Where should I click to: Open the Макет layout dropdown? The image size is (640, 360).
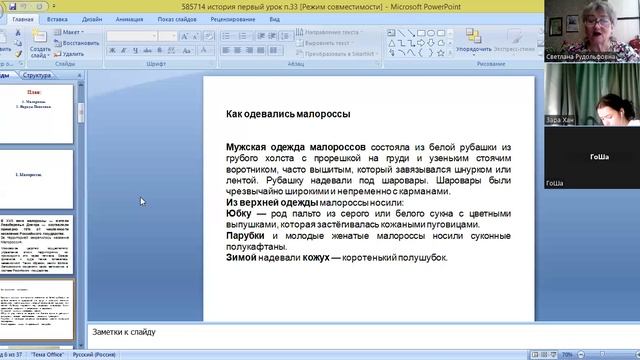click(x=69, y=32)
